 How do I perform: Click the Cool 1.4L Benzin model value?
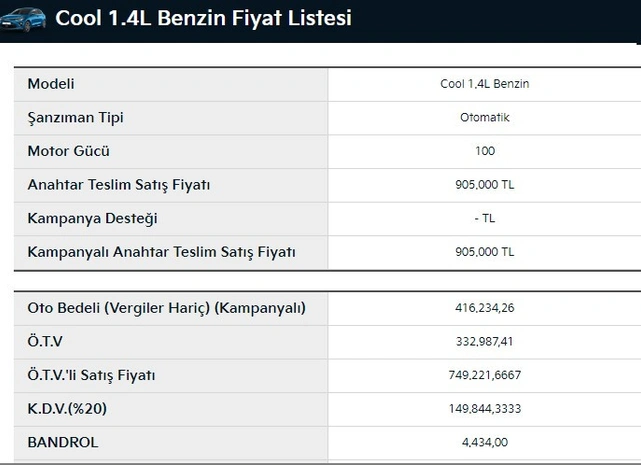tap(484, 84)
